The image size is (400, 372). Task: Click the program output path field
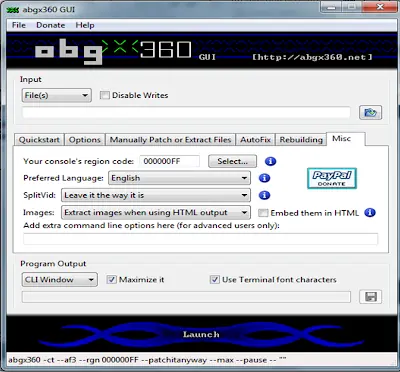click(x=186, y=297)
